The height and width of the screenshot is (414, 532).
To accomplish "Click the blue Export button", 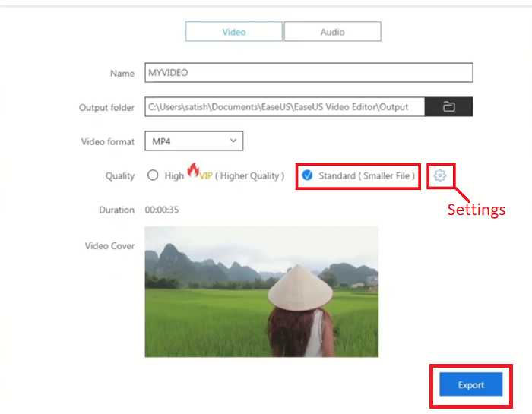I will click(x=471, y=384).
